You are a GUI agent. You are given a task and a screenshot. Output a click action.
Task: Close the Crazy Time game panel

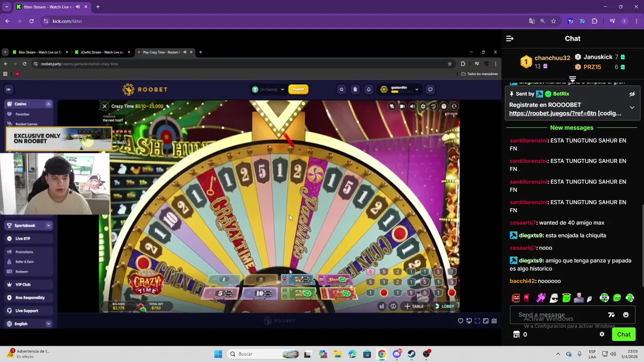[x=105, y=106]
